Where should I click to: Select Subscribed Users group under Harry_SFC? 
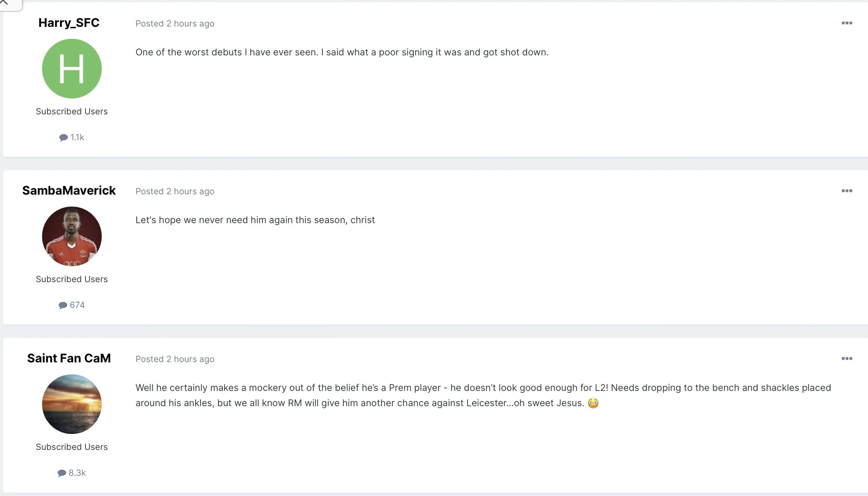pos(72,111)
